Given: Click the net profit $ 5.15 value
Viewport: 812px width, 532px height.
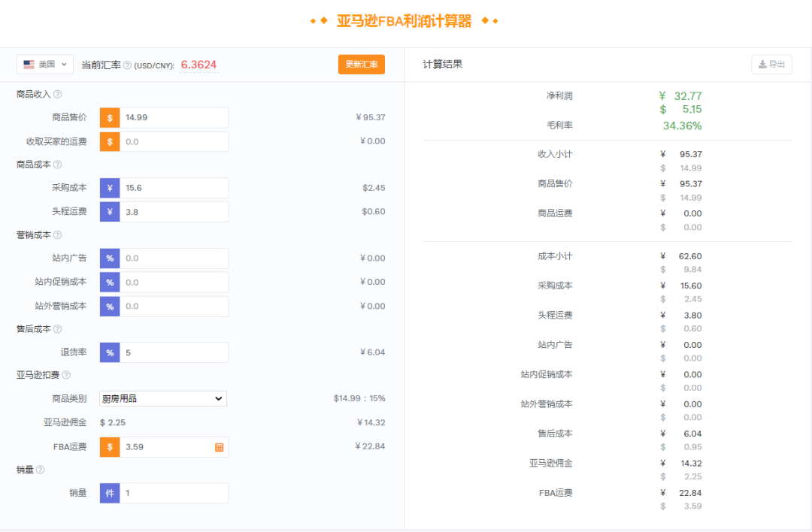Looking at the screenshot, I should [x=680, y=109].
